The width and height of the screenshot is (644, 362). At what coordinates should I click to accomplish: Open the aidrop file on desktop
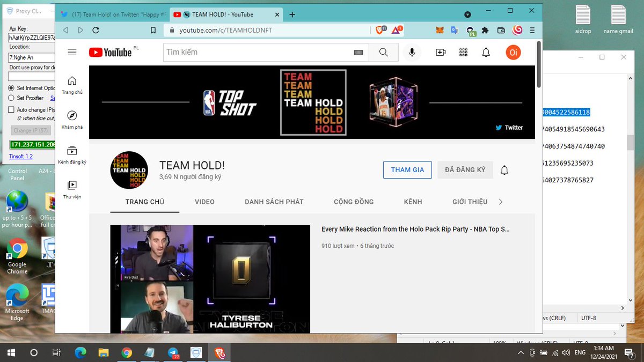(x=583, y=20)
